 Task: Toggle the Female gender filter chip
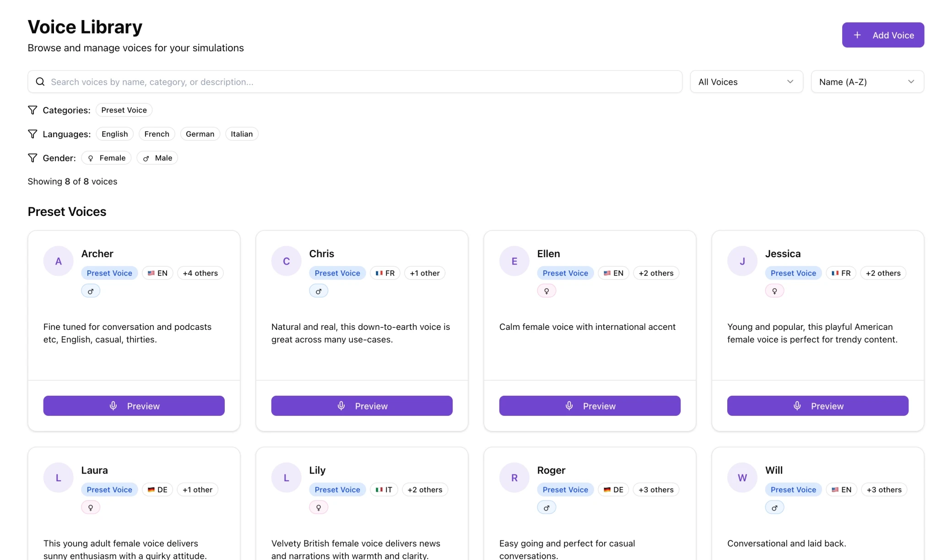(106, 158)
